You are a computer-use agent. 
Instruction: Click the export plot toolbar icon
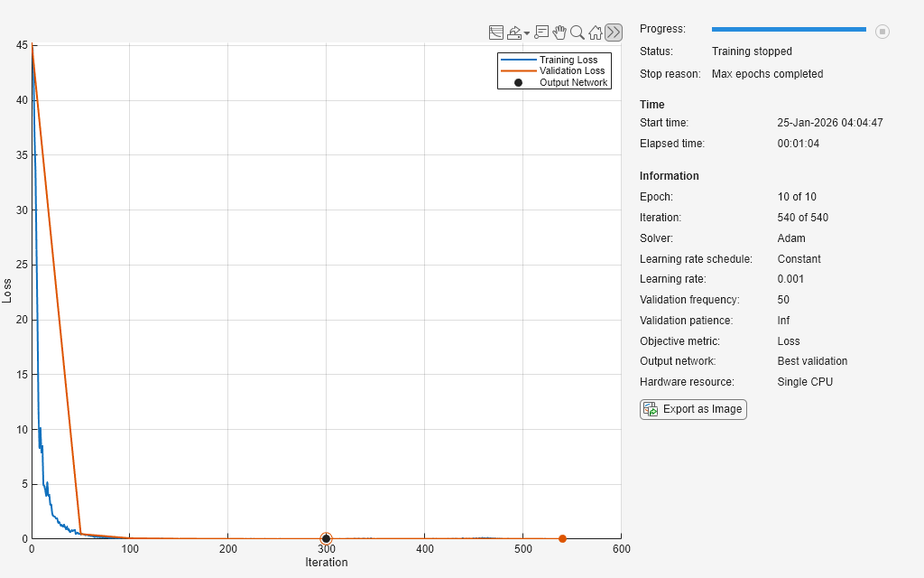pos(514,33)
